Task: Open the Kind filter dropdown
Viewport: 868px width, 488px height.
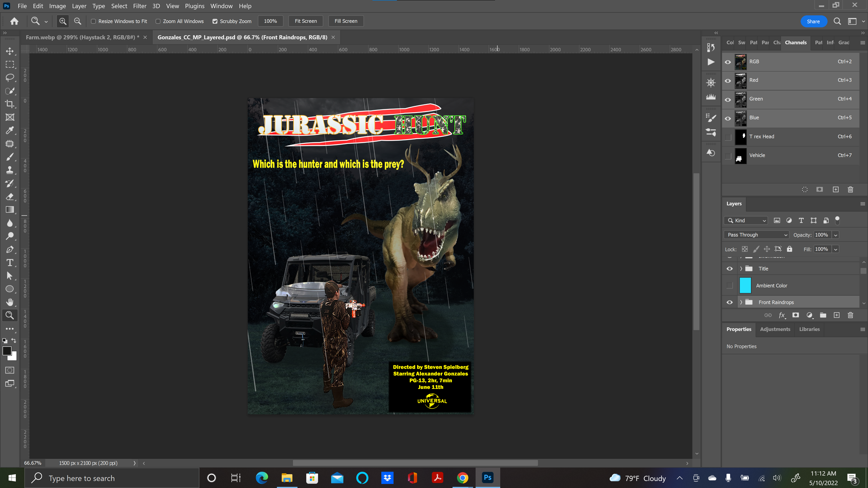Action: point(745,221)
